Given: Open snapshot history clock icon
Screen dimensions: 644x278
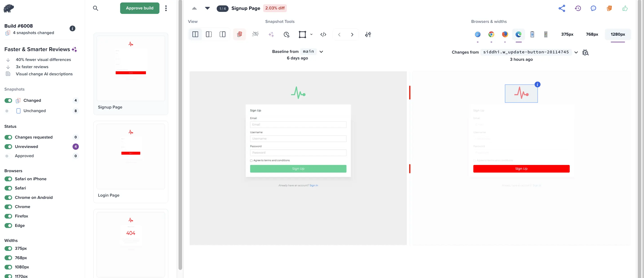Looking at the screenshot, I should [287, 34].
